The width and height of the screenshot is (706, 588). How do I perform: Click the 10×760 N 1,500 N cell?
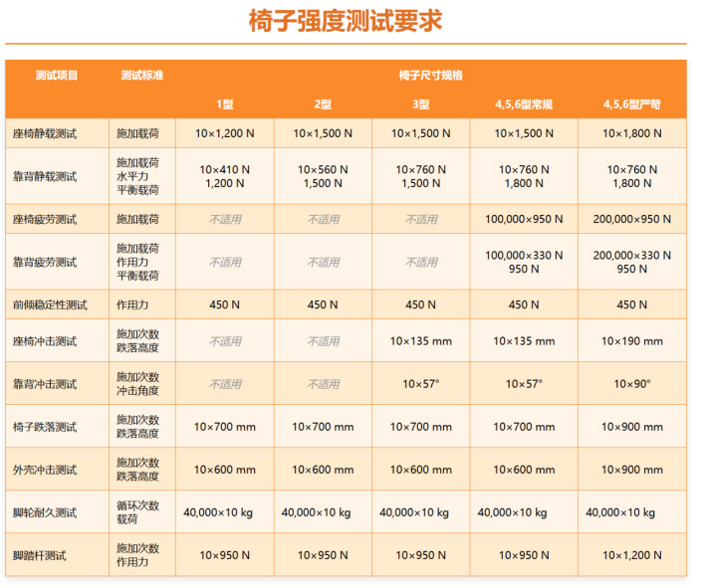(x=421, y=176)
